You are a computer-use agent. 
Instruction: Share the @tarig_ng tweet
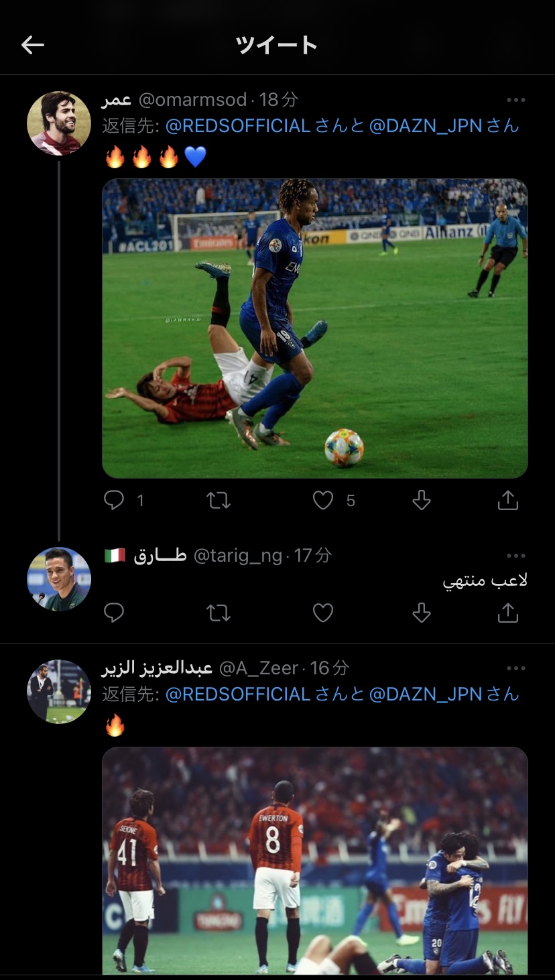coord(508,613)
